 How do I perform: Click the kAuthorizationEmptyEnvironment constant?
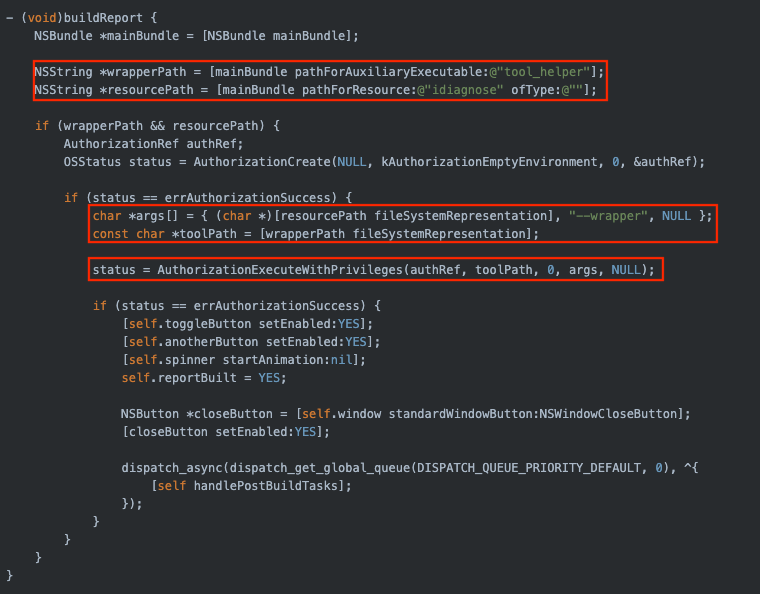pos(460,162)
